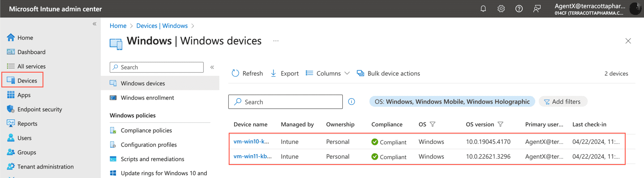Open the Columns dropdown
644x178 pixels.
point(328,74)
